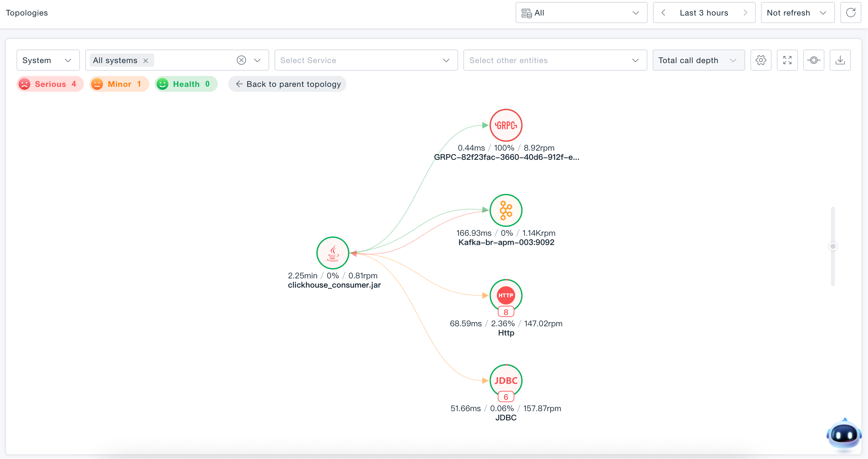Enter fullscreen topology view
Viewport: 868px width, 459px height.
pos(787,60)
